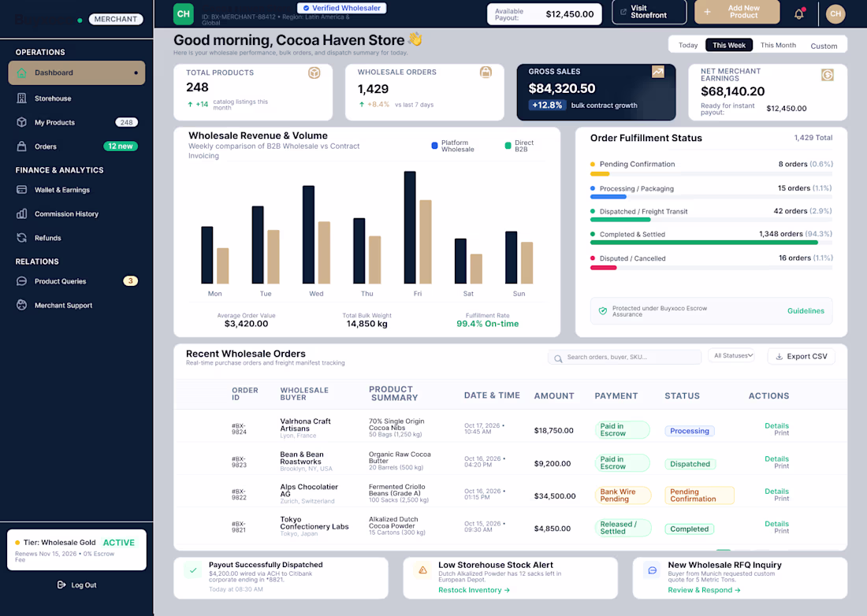867x616 pixels.
Task: Click the Pending Confirmation progress bar
Action: pyautogui.click(x=711, y=174)
